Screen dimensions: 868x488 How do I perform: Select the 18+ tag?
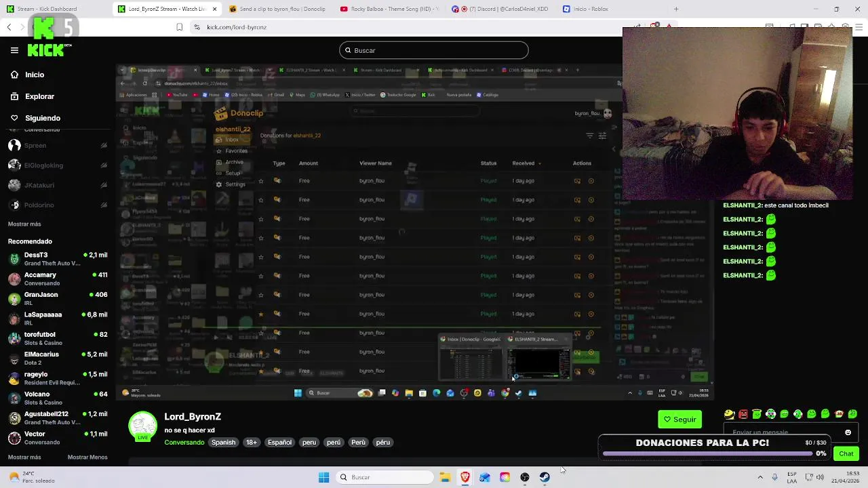pos(252,442)
